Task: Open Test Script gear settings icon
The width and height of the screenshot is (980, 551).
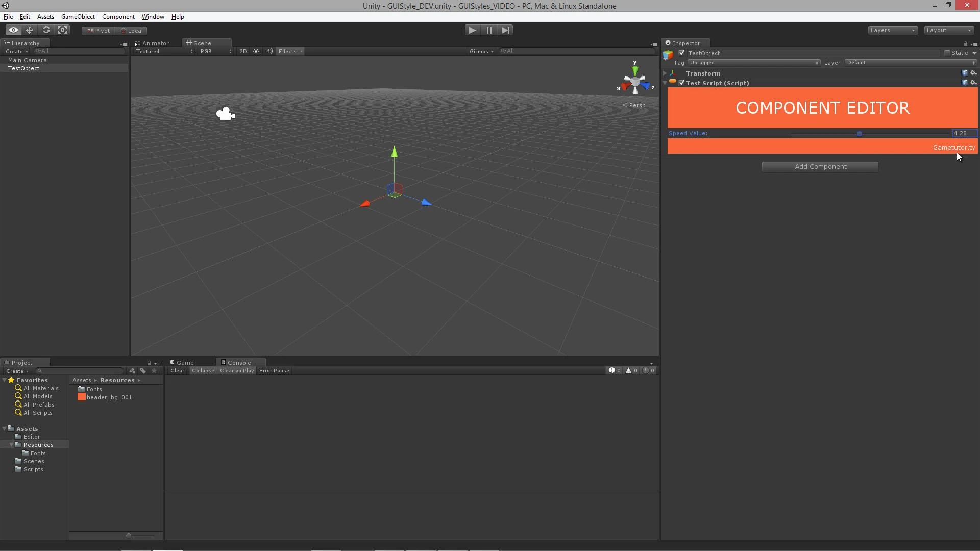Action: (973, 83)
